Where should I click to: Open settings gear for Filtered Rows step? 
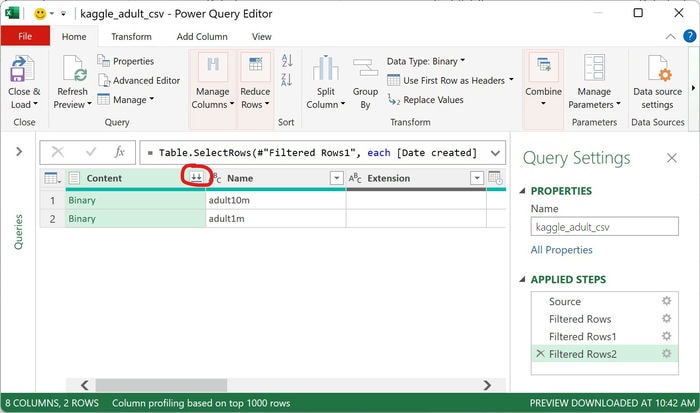pyautogui.click(x=666, y=318)
